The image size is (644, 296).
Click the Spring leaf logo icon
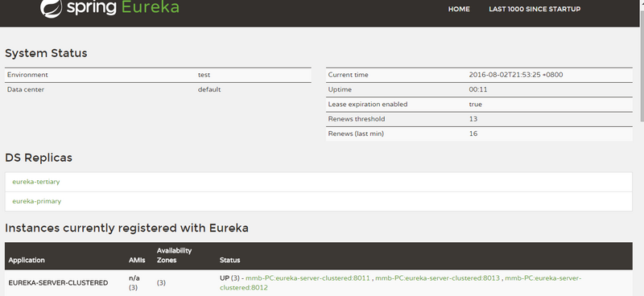click(x=51, y=8)
